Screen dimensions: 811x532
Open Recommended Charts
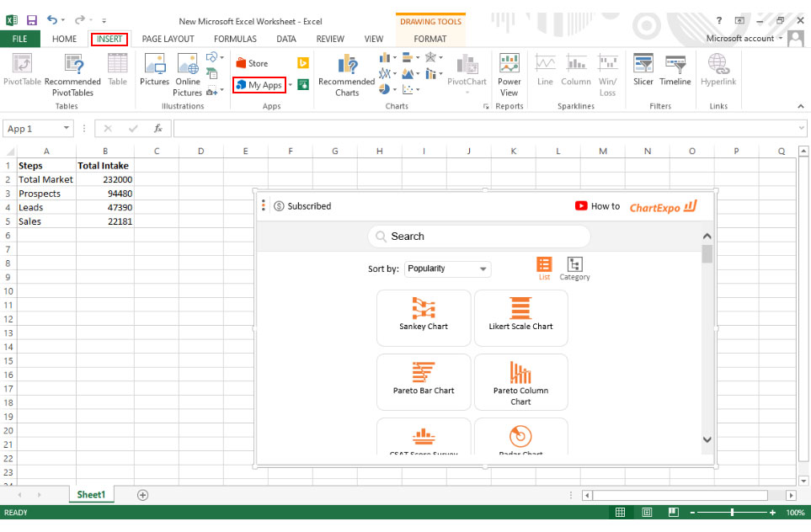[346, 76]
